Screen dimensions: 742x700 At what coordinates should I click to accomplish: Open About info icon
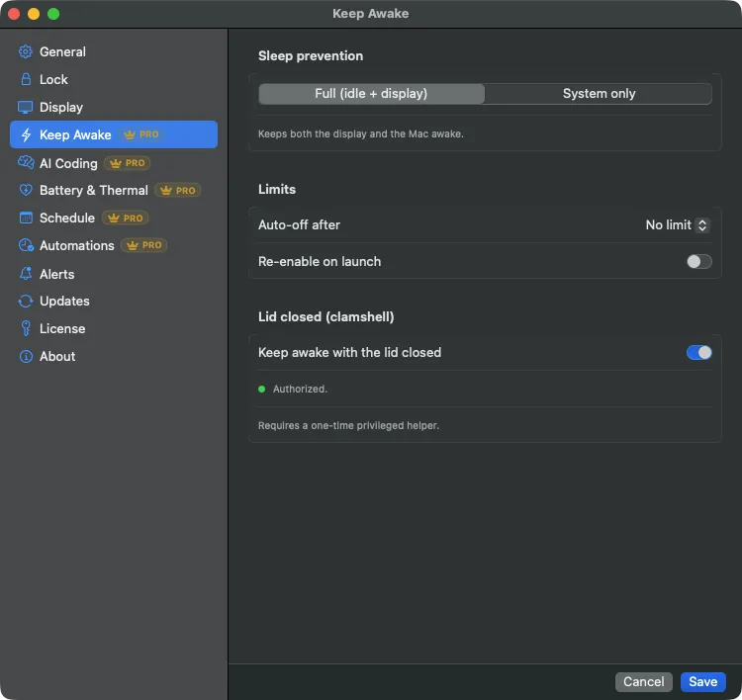[x=26, y=356]
